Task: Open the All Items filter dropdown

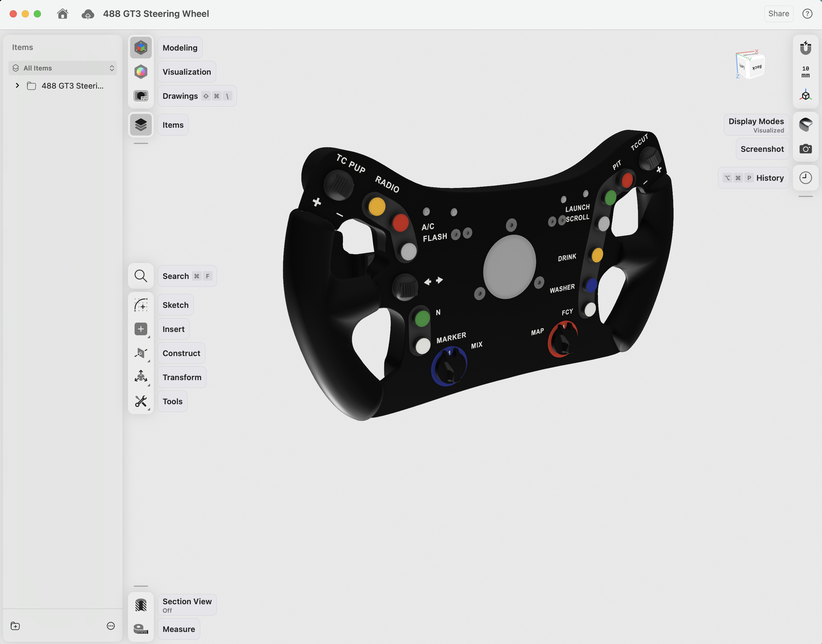Action: click(63, 68)
